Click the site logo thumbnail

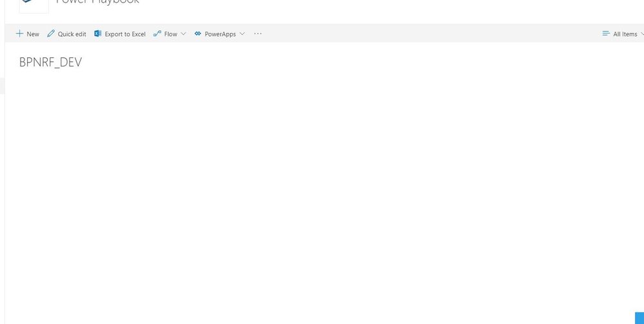click(x=34, y=6)
